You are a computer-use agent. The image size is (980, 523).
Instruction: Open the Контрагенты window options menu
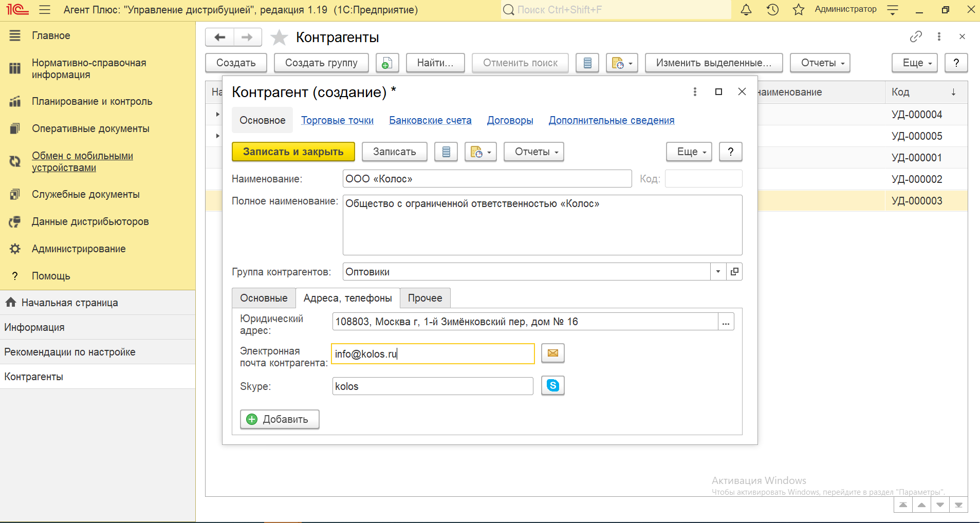point(939,36)
